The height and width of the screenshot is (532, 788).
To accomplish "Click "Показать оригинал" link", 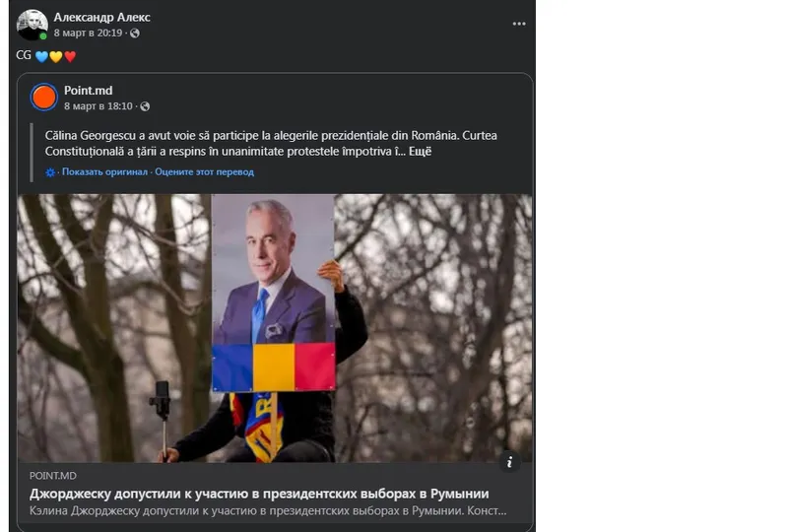I will tap(104, 172).
